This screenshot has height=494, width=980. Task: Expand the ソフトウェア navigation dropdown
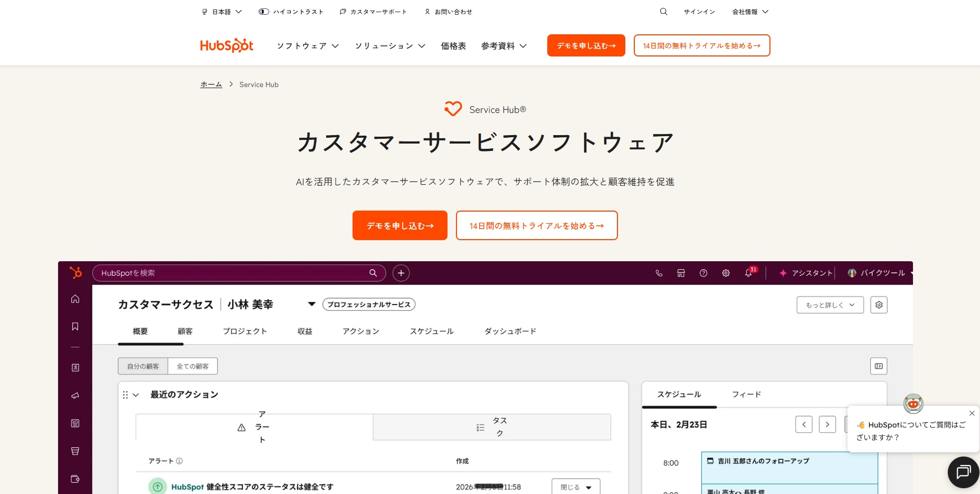coord(308,46)
